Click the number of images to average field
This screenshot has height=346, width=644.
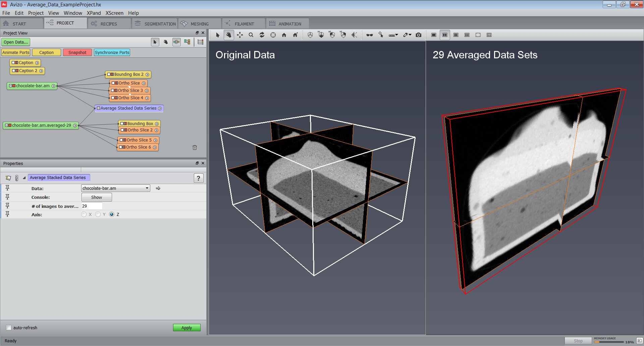click(92, 206)
